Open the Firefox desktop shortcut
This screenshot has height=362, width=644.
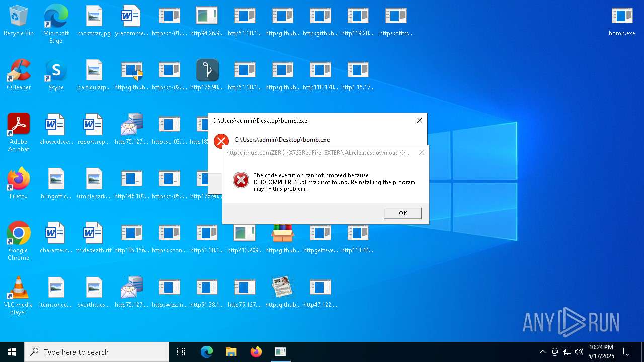tap(19, 184)
